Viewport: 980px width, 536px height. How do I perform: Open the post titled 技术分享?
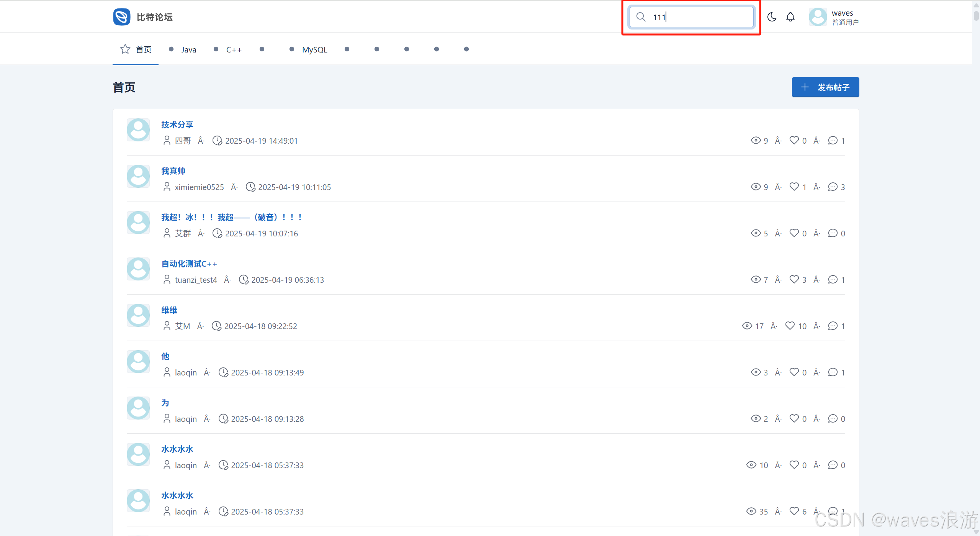coord(177,125)
